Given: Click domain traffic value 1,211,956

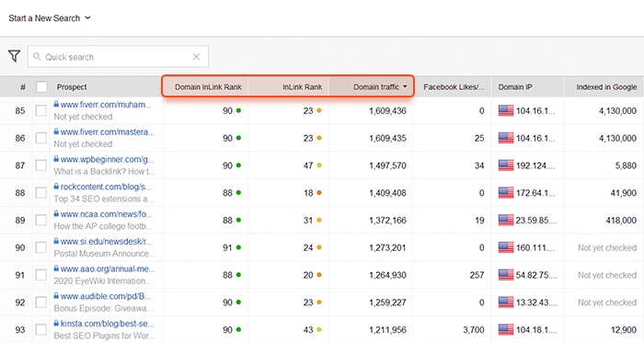Looking at the screenshot, I should [x=387, y=329].
